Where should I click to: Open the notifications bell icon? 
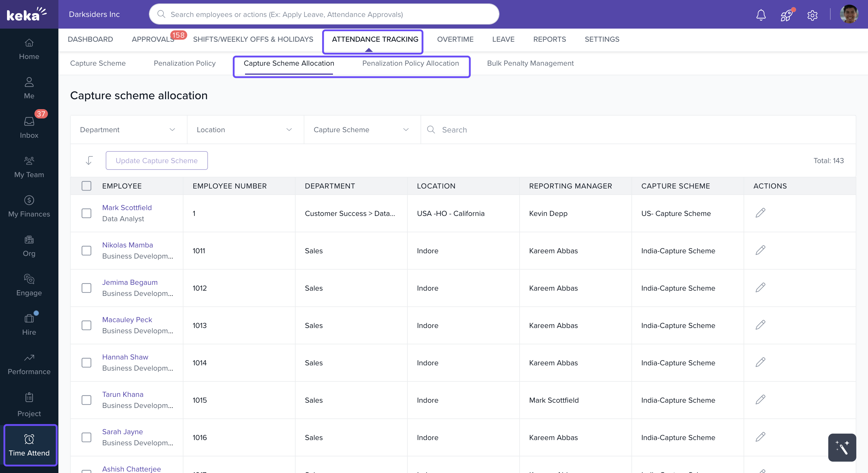761,15
